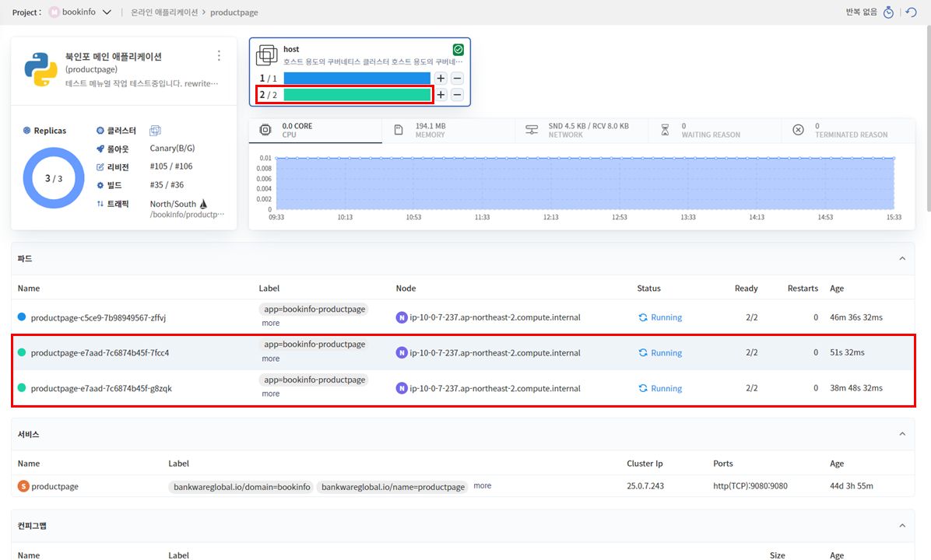The height and width of the screenshot is (560, 931).
Task: Click the orange S service icon
Action: coord(23,486)
